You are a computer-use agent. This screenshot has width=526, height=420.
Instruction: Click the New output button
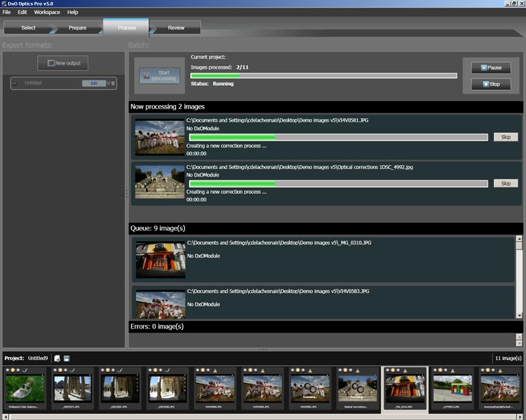coord(63,63)
